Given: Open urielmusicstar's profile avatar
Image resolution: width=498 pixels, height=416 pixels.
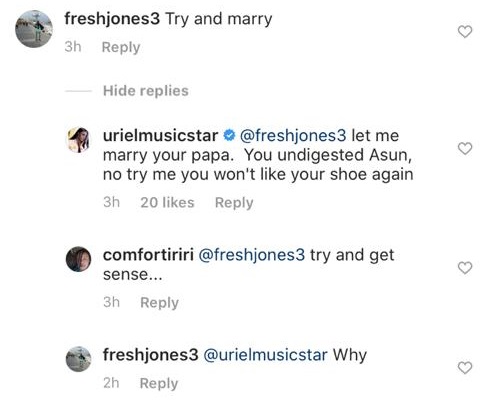Looking at the screenshot, I should (x=78, y=140).
